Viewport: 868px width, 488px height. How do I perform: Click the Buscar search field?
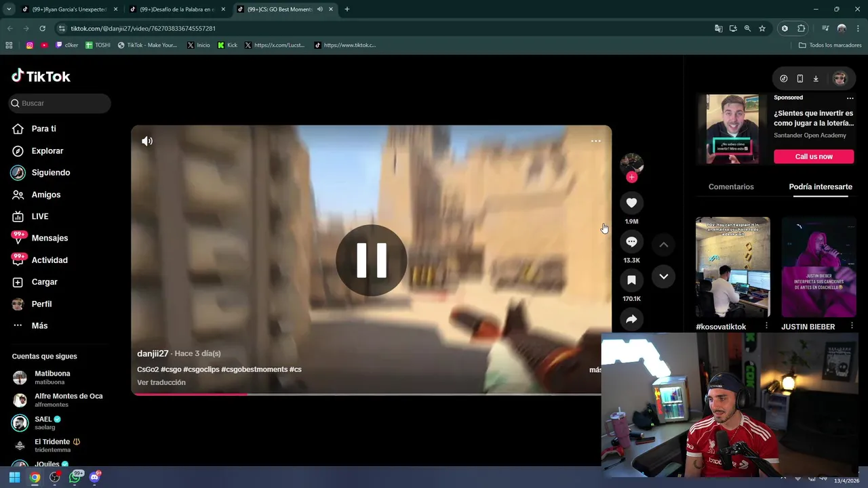pos(60,103)
